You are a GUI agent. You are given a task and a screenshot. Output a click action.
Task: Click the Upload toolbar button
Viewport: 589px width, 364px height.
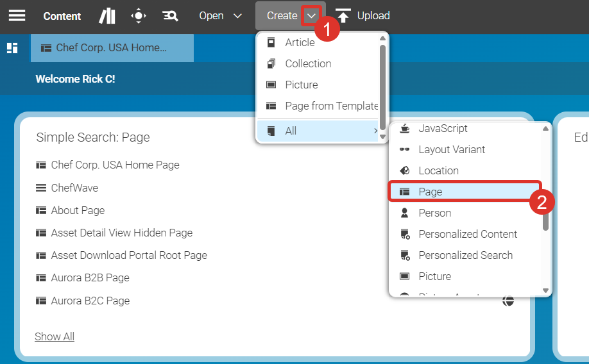click(x=363, y=15)
